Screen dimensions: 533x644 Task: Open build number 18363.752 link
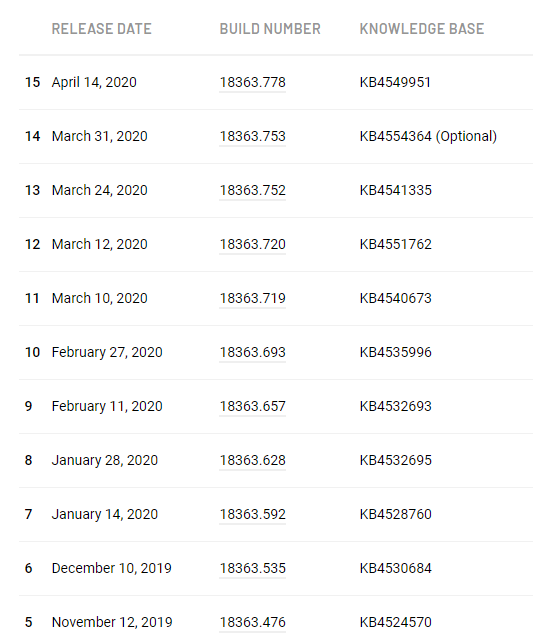point(253,190)
